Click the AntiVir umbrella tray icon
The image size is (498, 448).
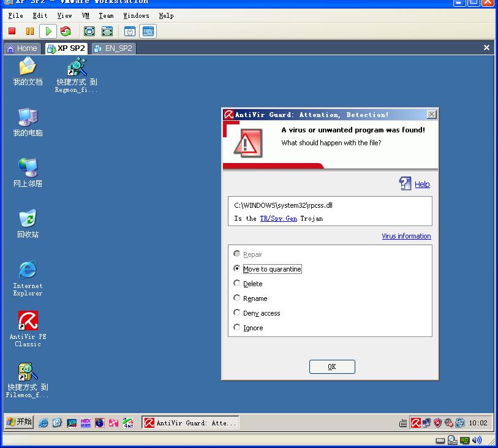(x=415, y=423)
